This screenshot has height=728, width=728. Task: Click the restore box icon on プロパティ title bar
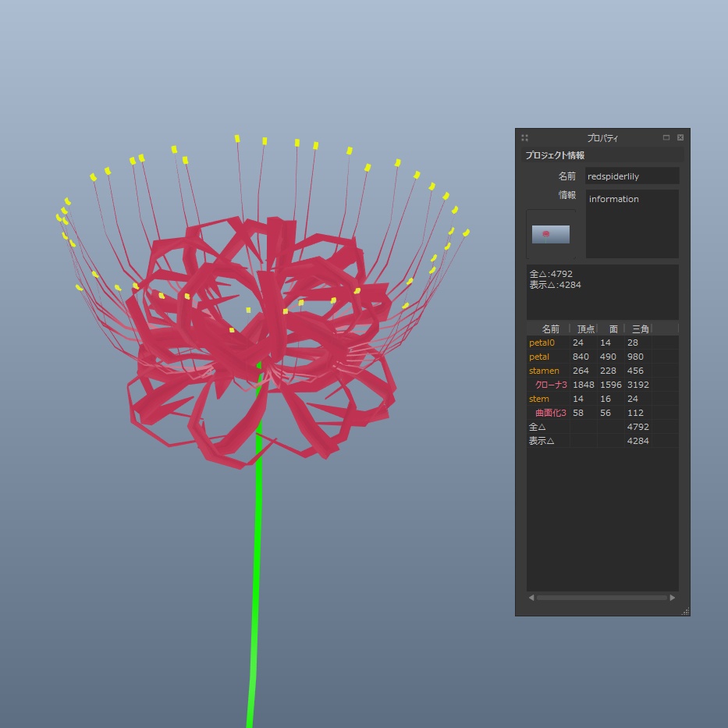666,137
